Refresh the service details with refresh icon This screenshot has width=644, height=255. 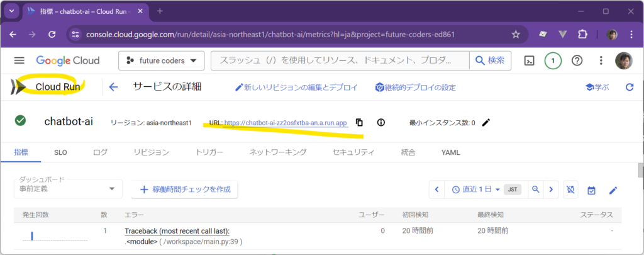[x=629, y=87]
